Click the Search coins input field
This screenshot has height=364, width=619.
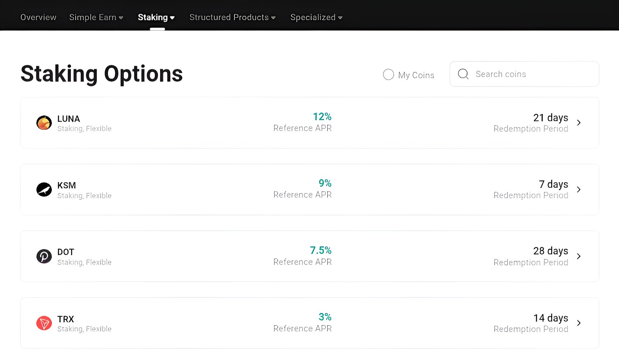(x=524, y=74)
